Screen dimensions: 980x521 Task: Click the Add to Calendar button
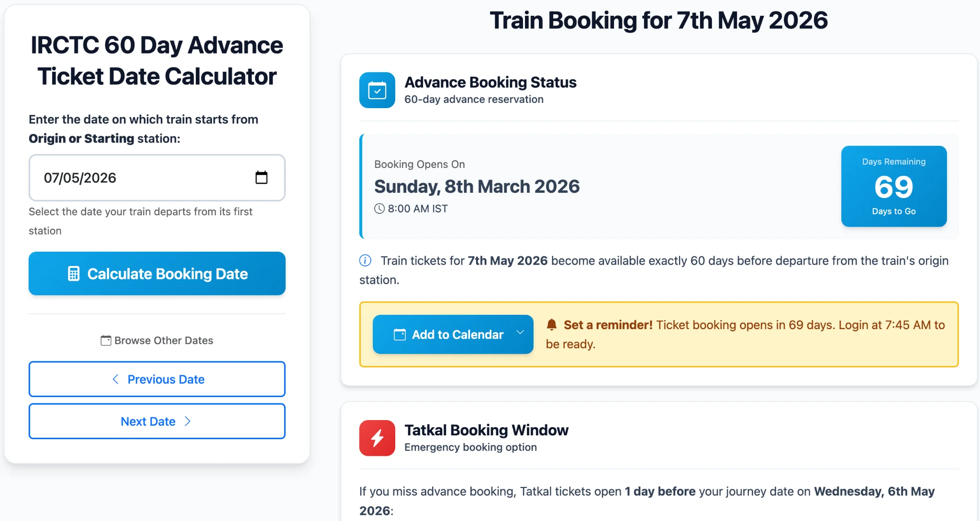(448, 334)
